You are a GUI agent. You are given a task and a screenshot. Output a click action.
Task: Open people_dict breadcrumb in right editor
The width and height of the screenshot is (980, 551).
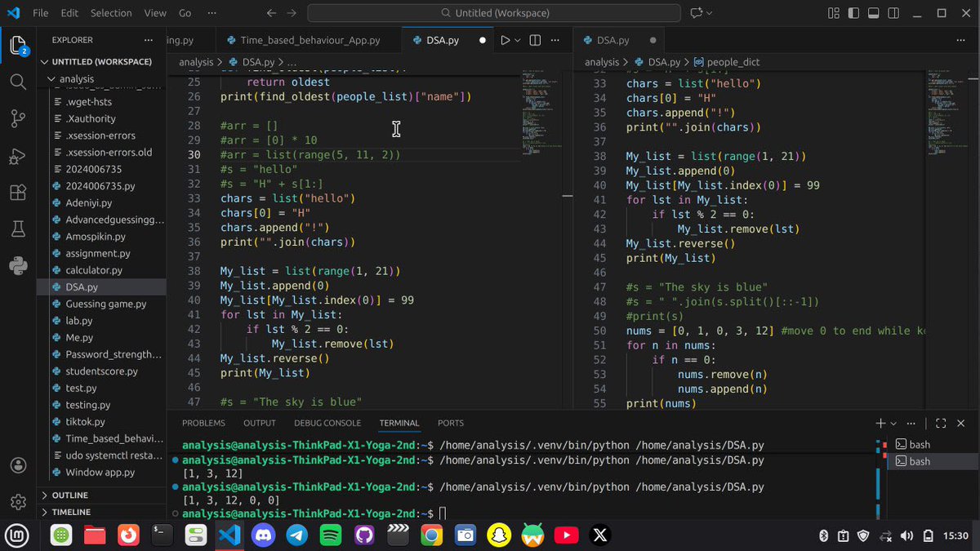click(727, 62)
